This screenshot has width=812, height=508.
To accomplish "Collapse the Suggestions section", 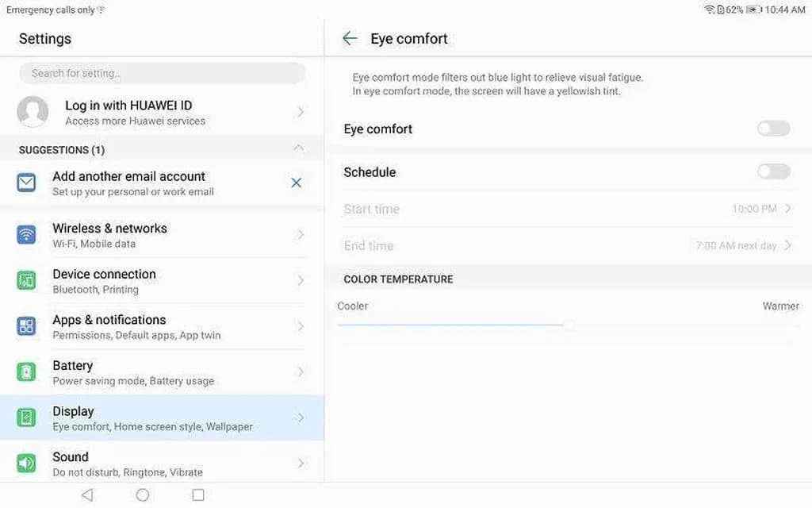I will click(x=298, y=148).
